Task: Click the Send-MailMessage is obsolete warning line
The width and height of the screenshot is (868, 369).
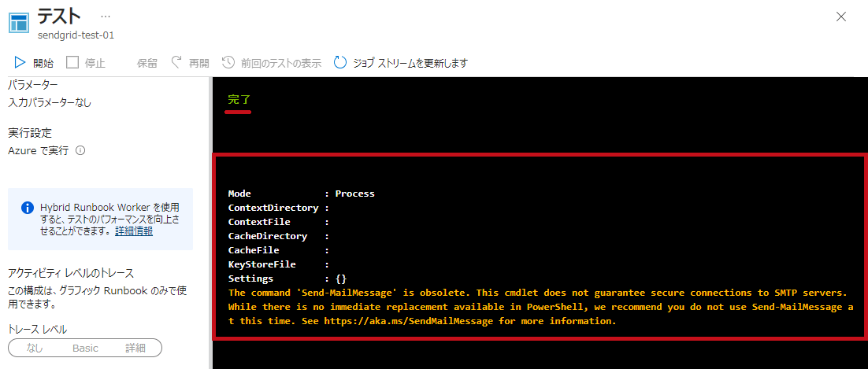Action: tap(537, 292)
